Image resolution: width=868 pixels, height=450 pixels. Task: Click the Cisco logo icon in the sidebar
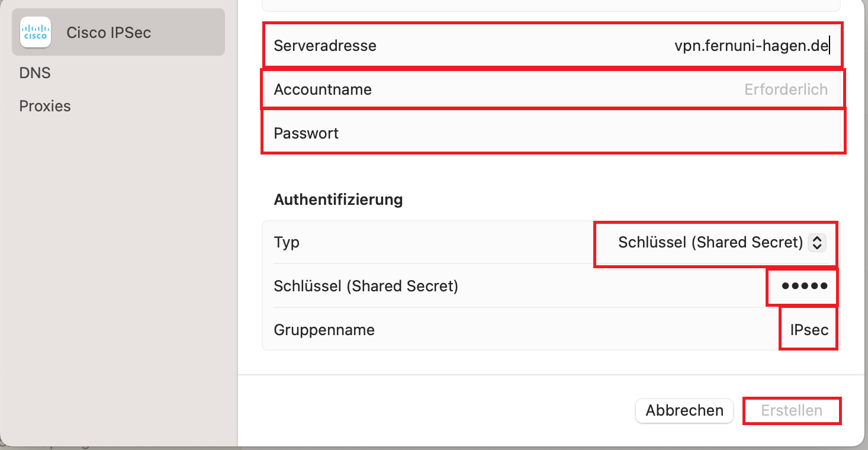click(36, 32)
